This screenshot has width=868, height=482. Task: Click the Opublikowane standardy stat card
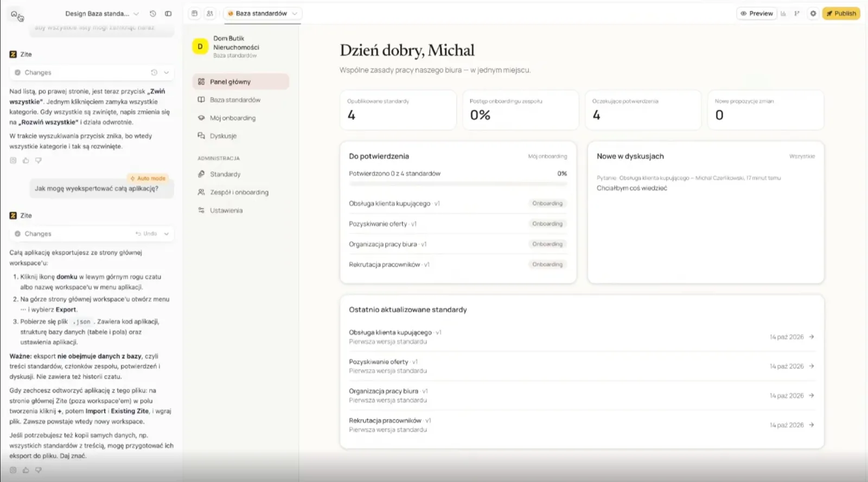[x=398, y=110]
